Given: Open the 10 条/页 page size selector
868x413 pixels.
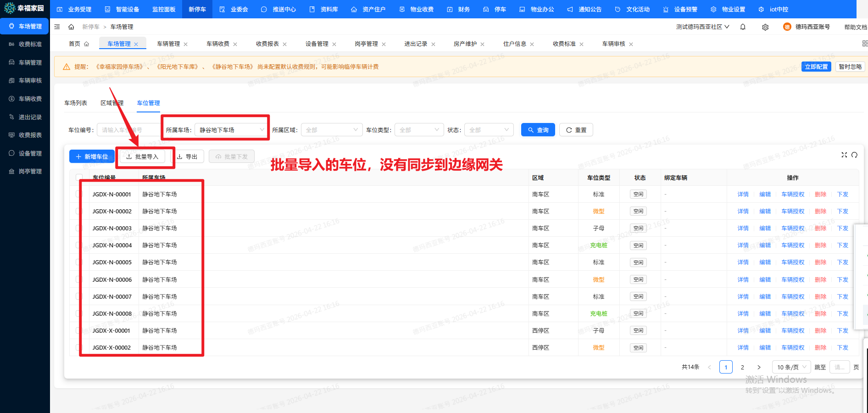Looking at the screenshot, I should coord(791,367).
